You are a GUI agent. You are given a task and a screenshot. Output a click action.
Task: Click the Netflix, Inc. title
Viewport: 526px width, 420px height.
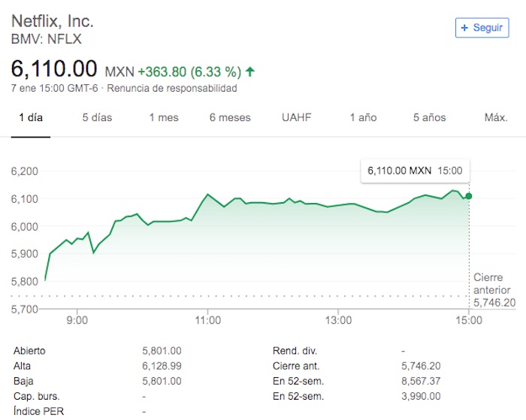53,20
